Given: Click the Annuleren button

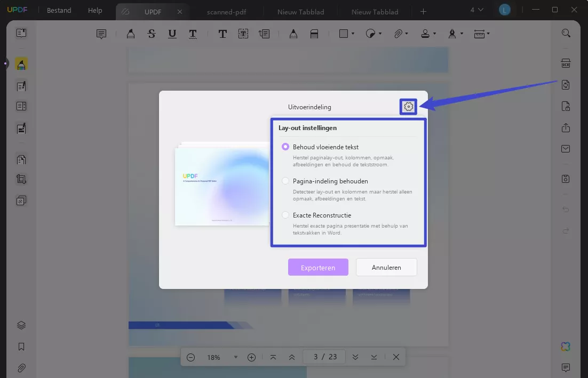Looking at the screenshot, I should [386, 267].
